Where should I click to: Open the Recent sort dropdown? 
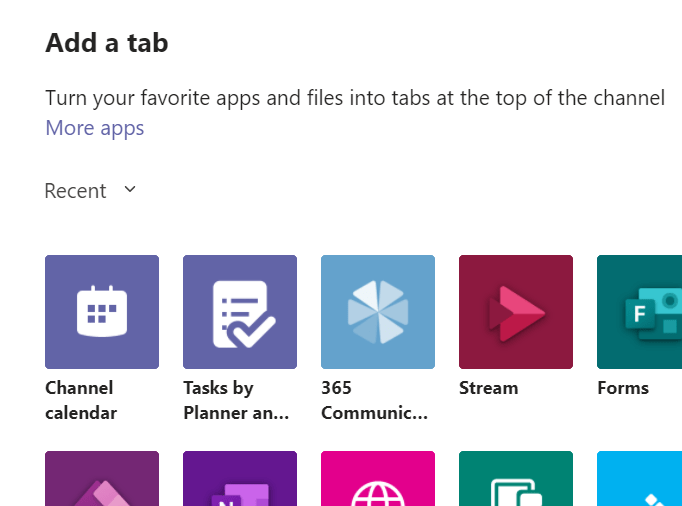pyautogui.click(x=76, y=191)
